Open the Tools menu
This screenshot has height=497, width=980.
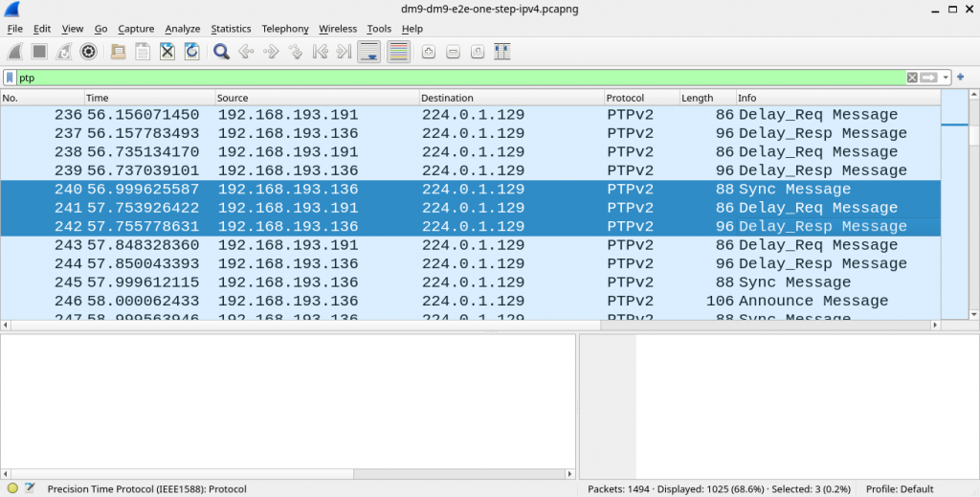pos(379,29)
